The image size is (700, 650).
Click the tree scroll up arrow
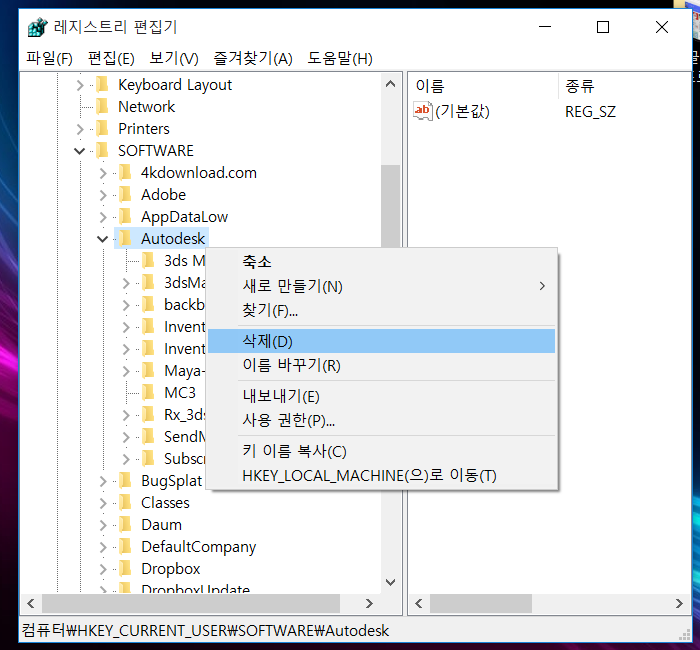390,84
